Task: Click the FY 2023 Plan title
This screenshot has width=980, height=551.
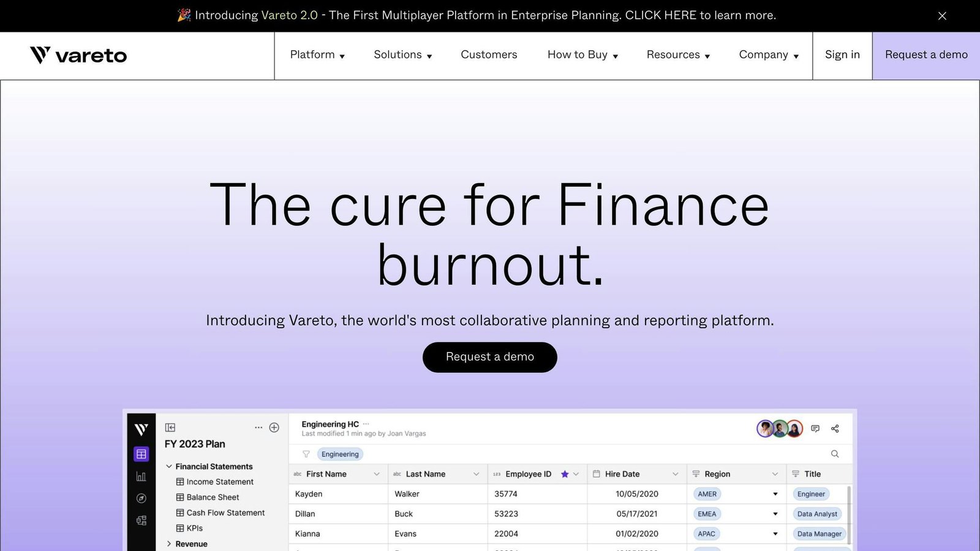Action: click(195, 444)
